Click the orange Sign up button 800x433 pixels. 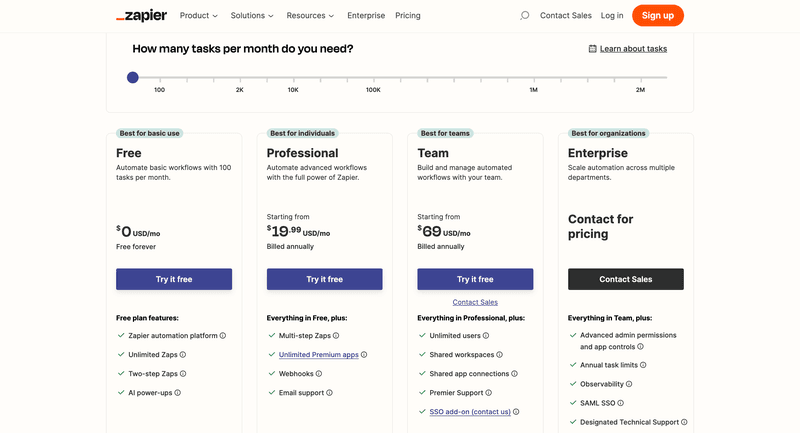[x=658, y=15]
